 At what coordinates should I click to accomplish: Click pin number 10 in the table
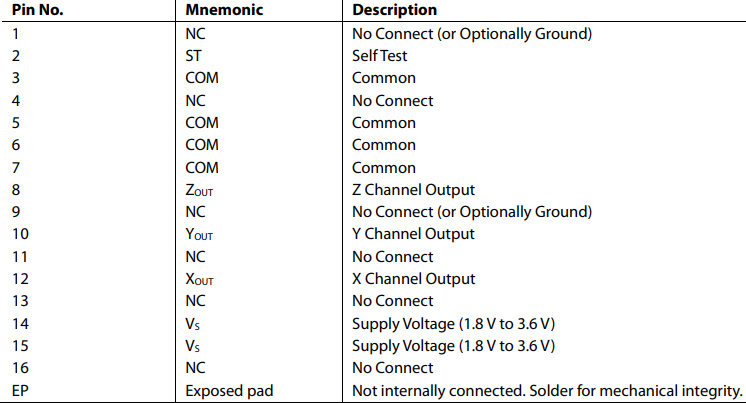tap(20, 234)
